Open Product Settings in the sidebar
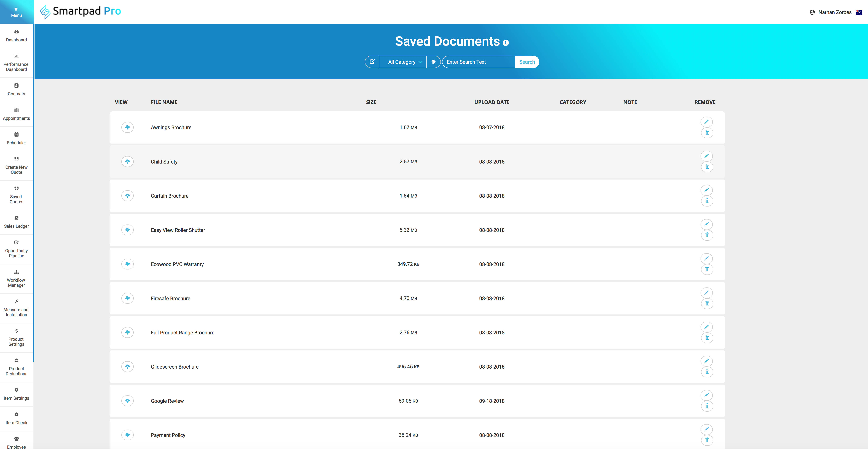The height and width of the screenshot is (449, 868). 17,338
